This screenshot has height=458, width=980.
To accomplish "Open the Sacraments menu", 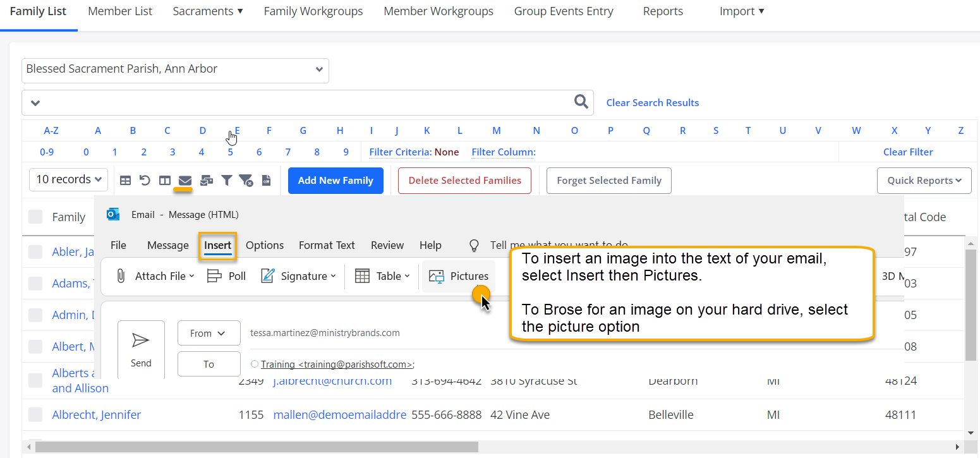I will pos(207,11).
